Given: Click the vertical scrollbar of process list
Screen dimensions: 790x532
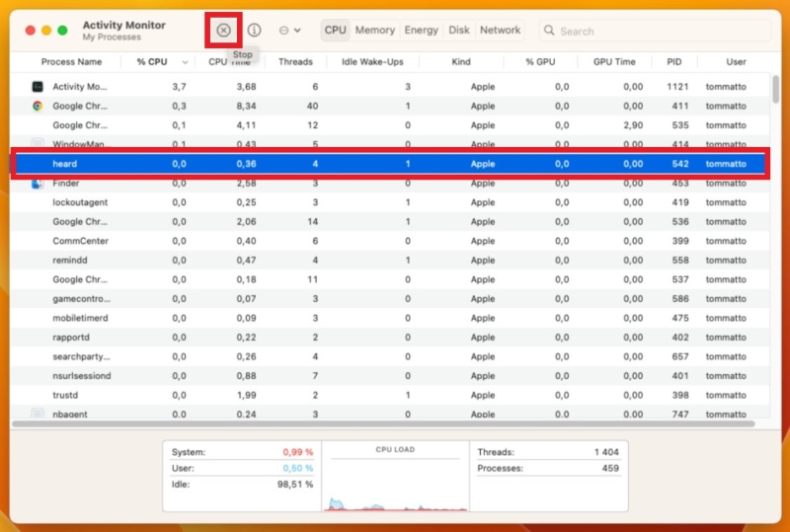Looking at the screenshot, I should coord(775,89).
